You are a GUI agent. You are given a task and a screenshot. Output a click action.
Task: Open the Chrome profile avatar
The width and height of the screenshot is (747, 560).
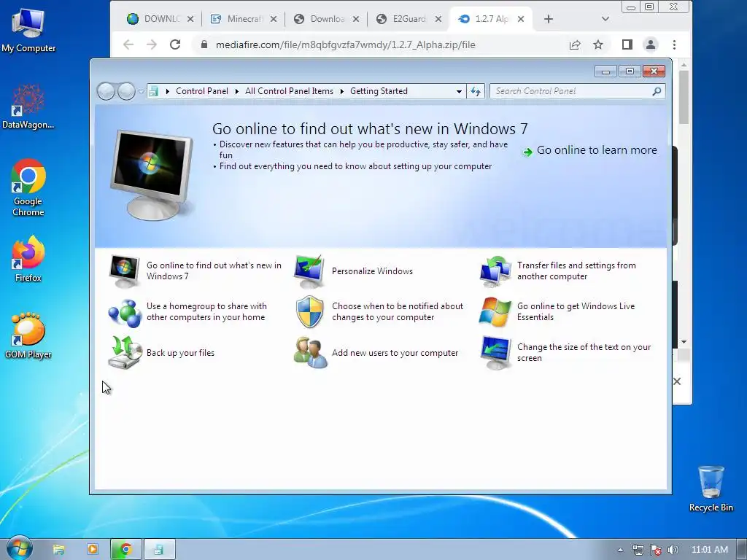(x=650, y=44)
